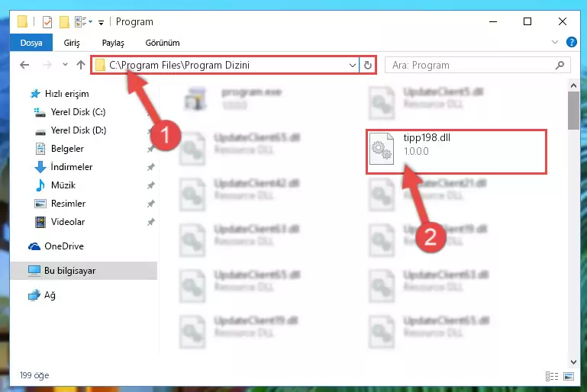Open İndirmeler folder in sidebar
The image size is (587, 392).
72,167
